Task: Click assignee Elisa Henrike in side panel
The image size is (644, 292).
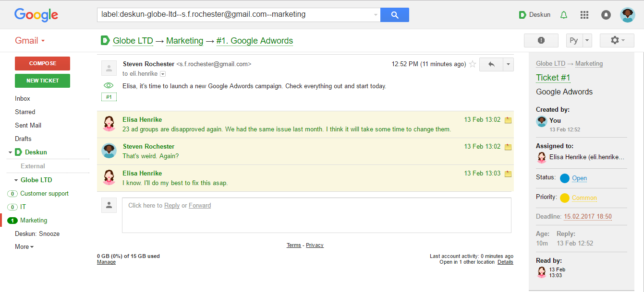Action: (587, 157)
